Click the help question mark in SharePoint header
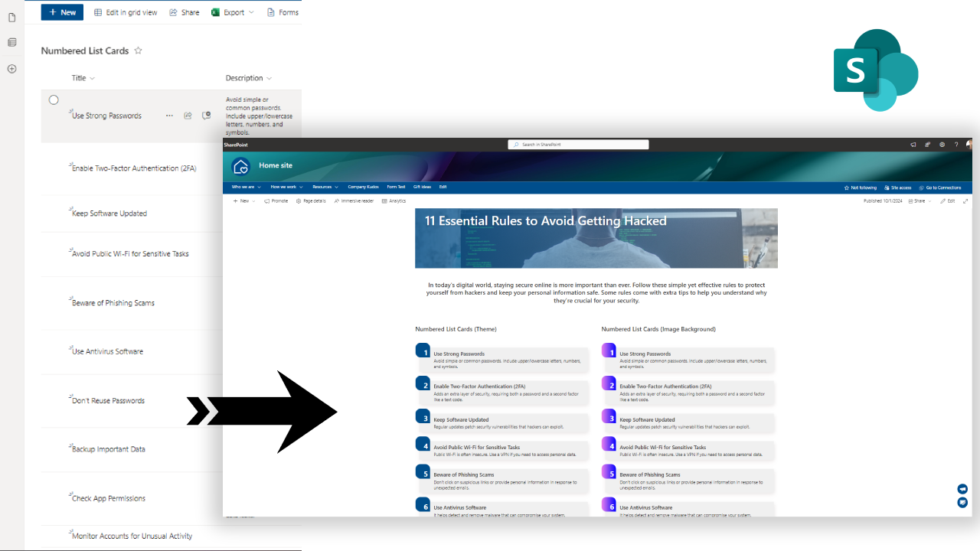Viewport: 980px width, 551px height. (x=955, y=145)
